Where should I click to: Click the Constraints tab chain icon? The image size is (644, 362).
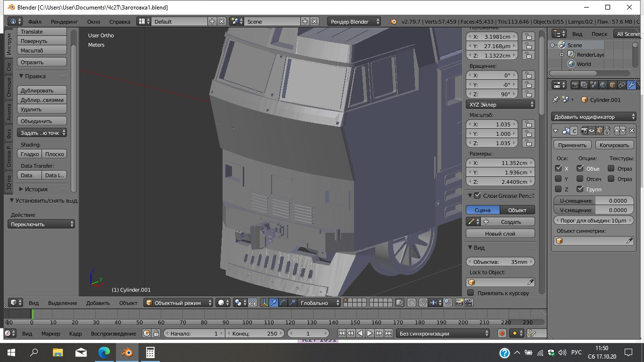point(622,85)
